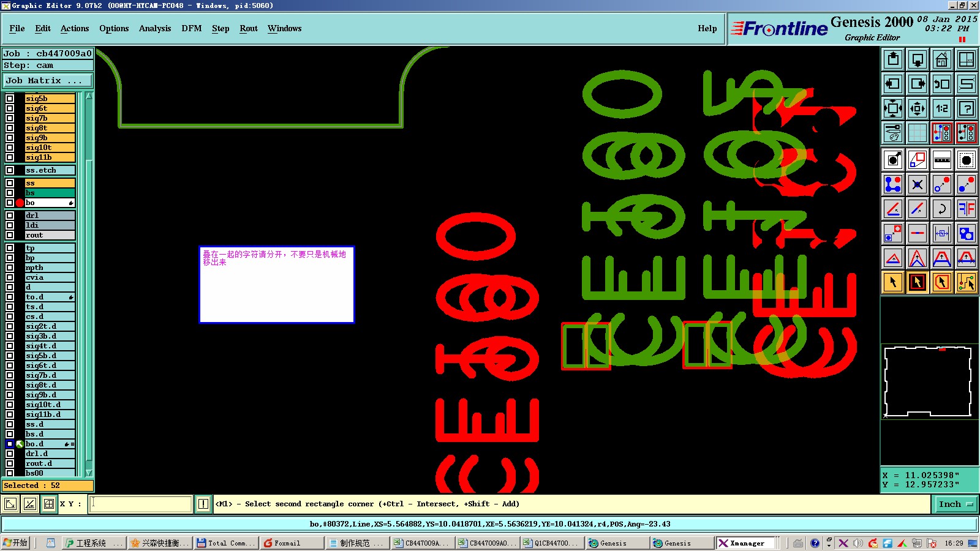
Task: Select the npth layer name
Action: tap(50, 268)
